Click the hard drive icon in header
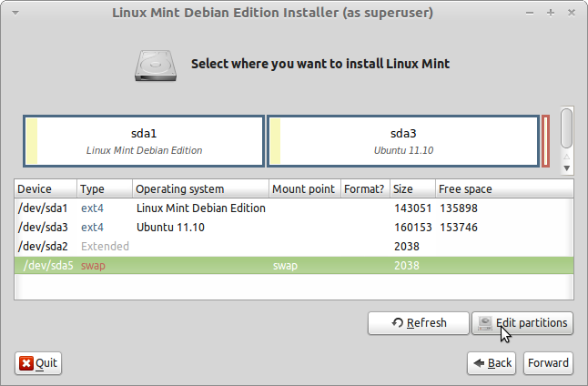 click(157, 65)
